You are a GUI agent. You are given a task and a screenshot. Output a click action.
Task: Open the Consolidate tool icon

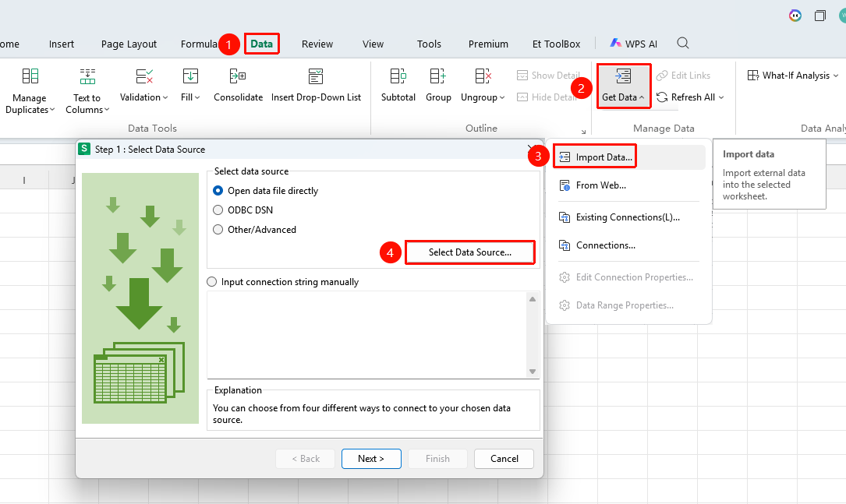(238, 76)
